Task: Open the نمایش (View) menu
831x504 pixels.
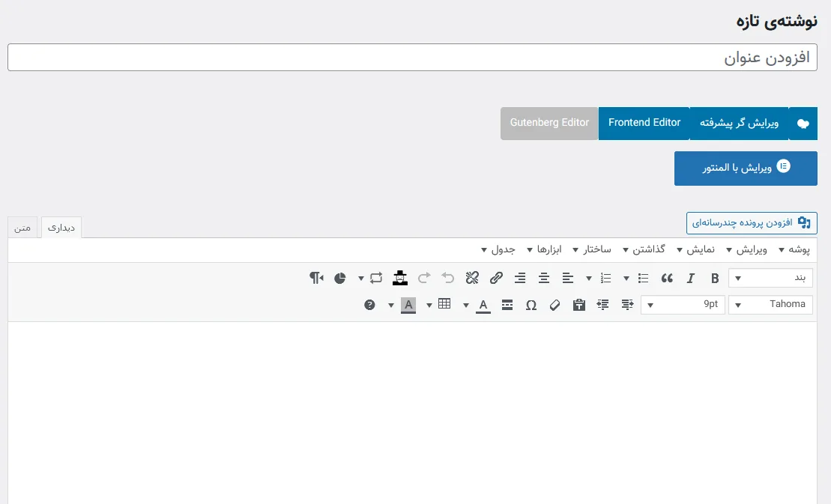Action: [x=695, y=249]
